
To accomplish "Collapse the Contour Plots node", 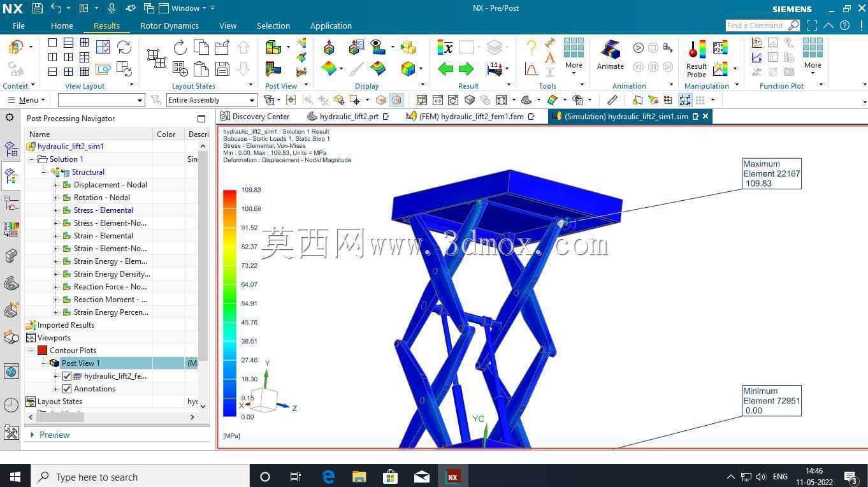I will [31, 351].
